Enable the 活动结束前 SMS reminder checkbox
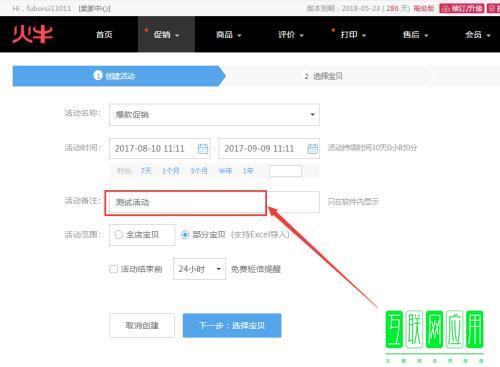Screen dimensions: 500x367 tap(113, 269)
